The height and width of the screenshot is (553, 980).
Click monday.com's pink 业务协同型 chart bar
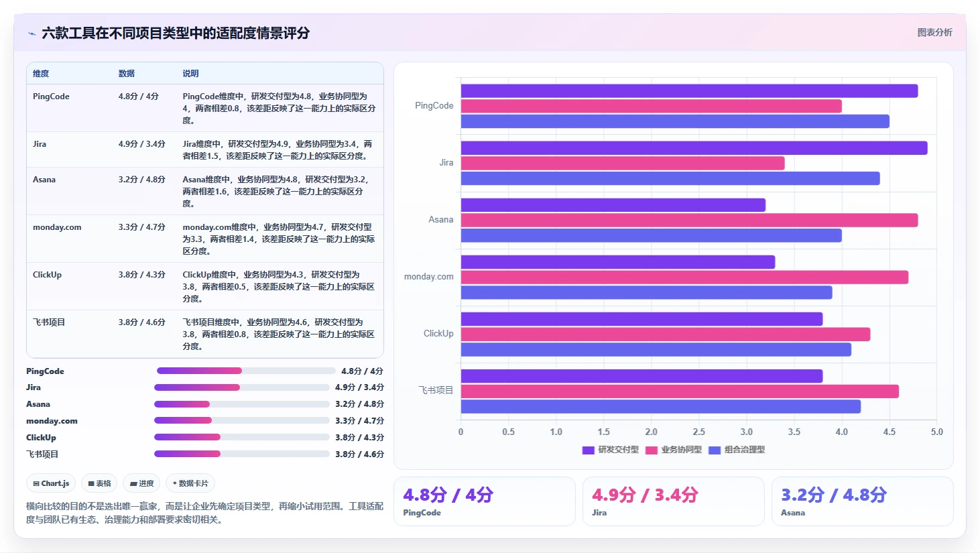point(684,277)
